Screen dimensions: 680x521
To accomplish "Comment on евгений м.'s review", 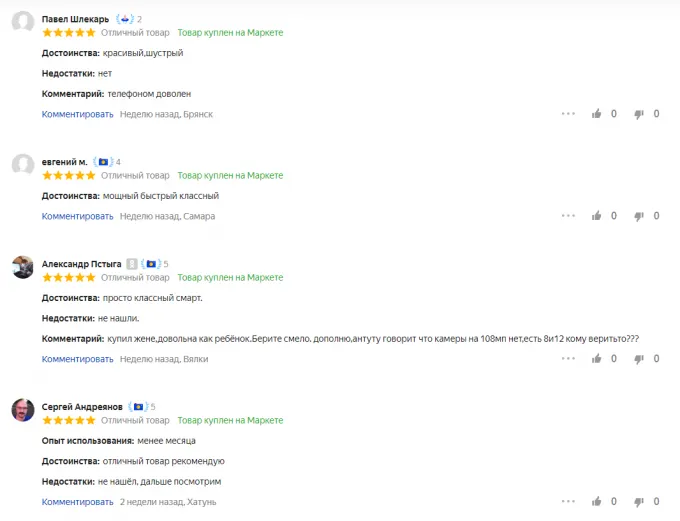I will coord(78,216).
